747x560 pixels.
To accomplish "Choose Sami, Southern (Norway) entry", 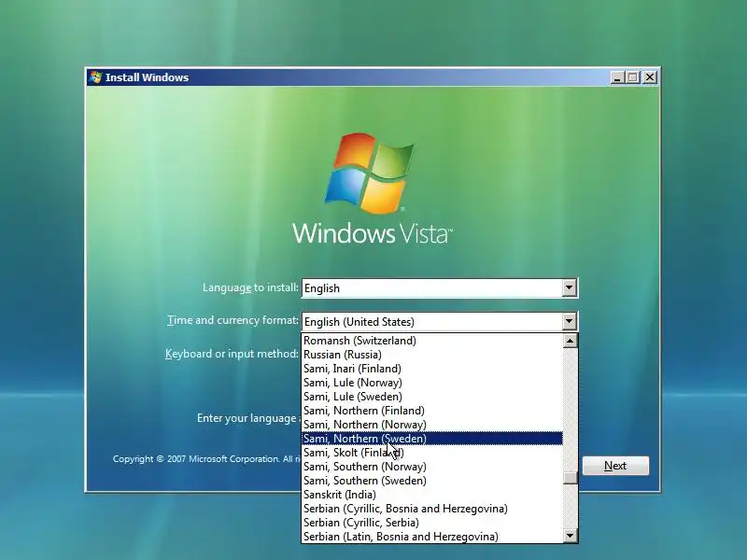I will coord(432,467).
